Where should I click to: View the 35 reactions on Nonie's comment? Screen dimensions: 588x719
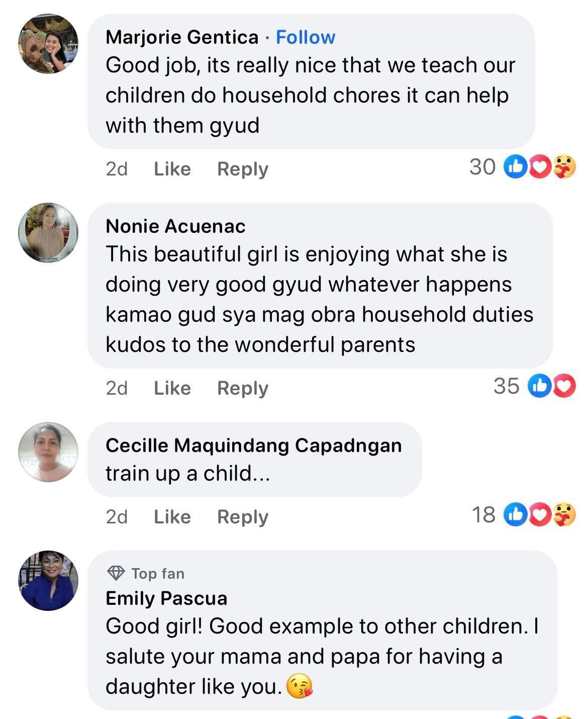[506, 386]
